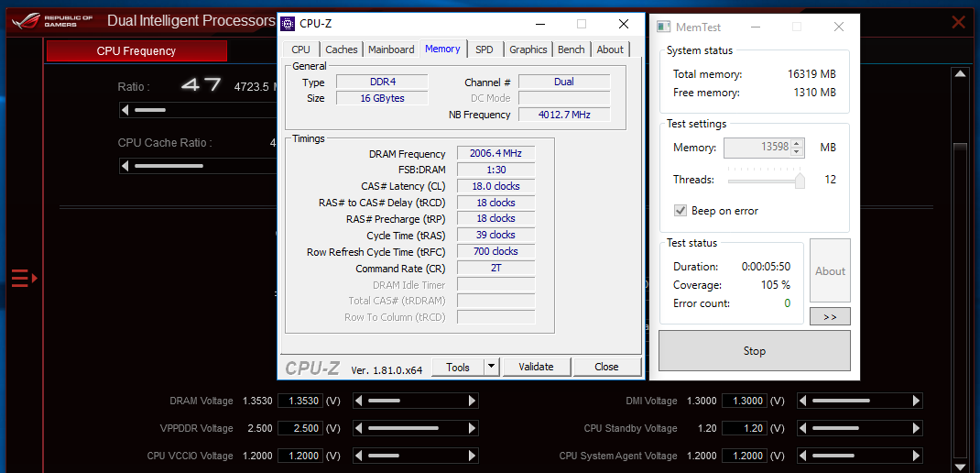Click the NB Frequency value 4012.7 MHz
Viewport: 980px width, 473px height.
tap(564, 115)
